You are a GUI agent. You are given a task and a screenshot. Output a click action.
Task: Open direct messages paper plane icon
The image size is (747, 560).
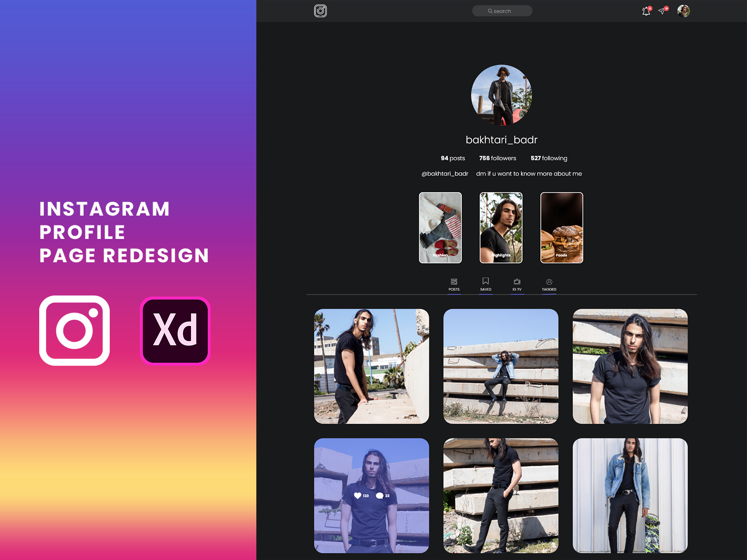pos(663,10)
